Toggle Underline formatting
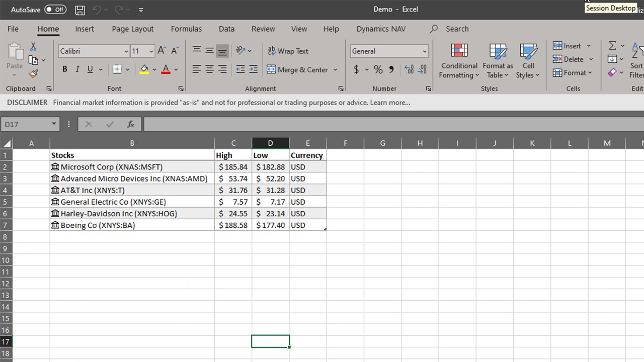This screenshot has height=362, width=644. click(x=90, y=69)
